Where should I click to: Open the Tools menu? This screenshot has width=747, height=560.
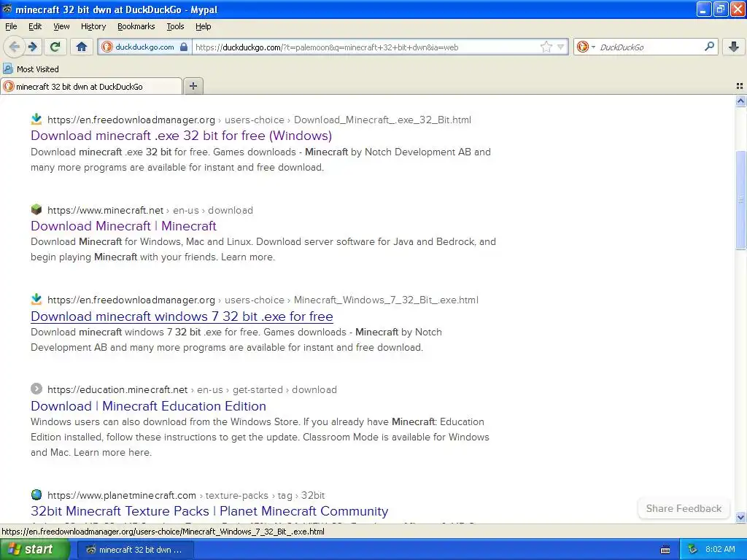click(175, 26)
